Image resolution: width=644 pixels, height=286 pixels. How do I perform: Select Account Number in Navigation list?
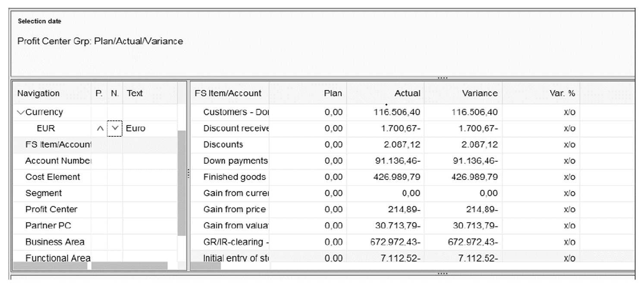[58, 161]
